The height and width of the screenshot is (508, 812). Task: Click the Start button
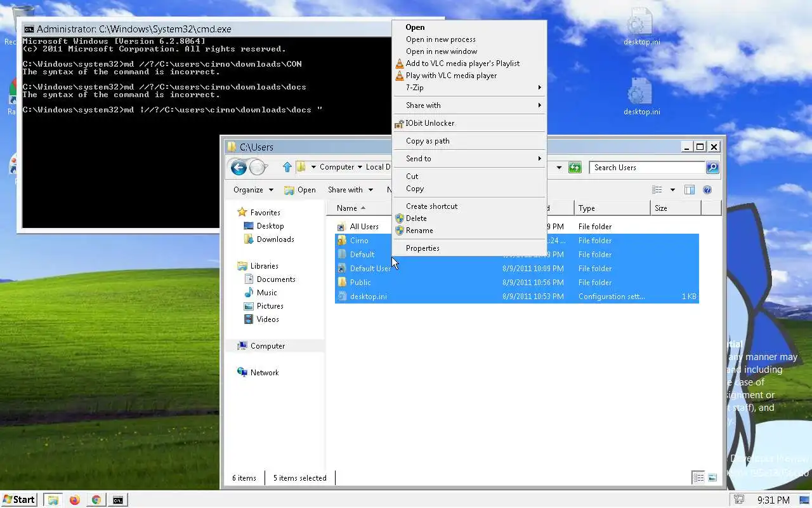coord(19,500)
